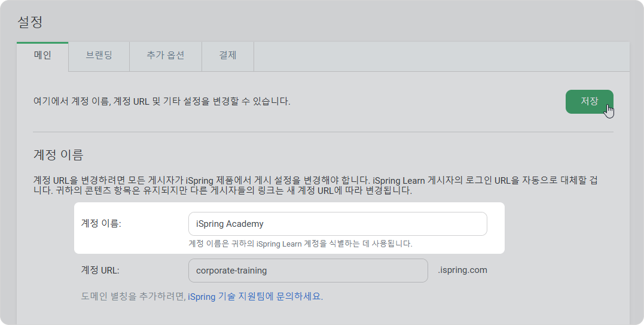Select the 계정 URL input field

pyautogui.click(x=308, y=271)
